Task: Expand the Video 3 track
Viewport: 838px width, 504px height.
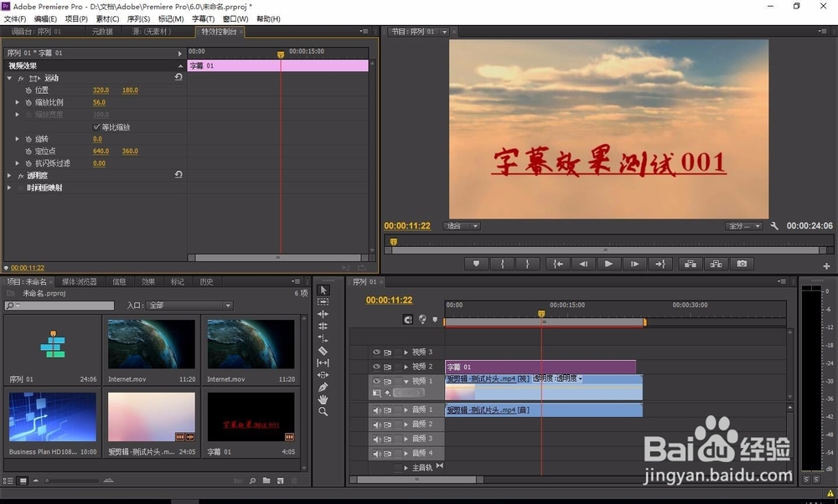Action: (x=406, y=352)
